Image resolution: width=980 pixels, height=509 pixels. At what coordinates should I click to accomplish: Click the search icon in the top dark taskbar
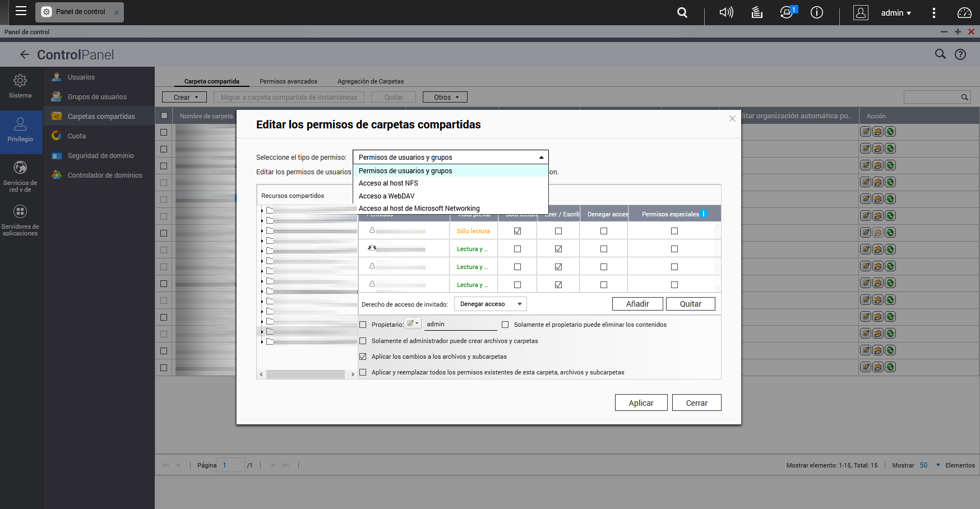[x=682, y=12]
